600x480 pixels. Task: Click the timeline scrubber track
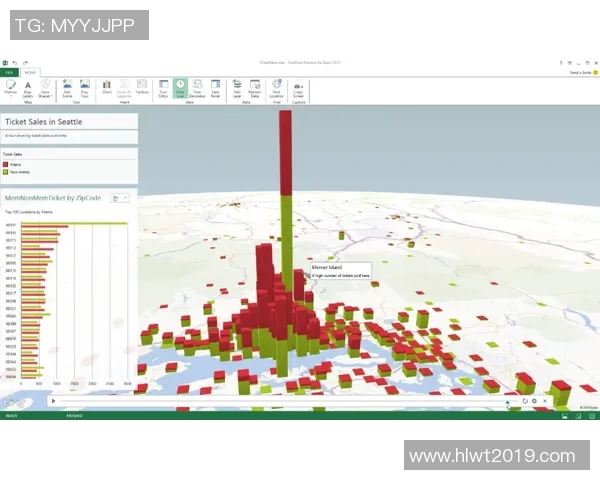(x=280, y=401)
